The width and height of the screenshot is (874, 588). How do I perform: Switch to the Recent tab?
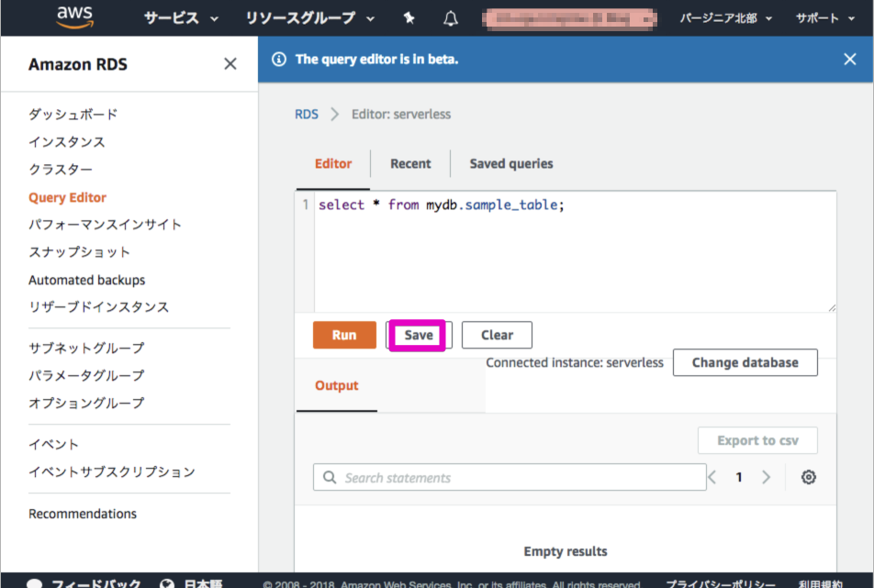tap(410, 163)
